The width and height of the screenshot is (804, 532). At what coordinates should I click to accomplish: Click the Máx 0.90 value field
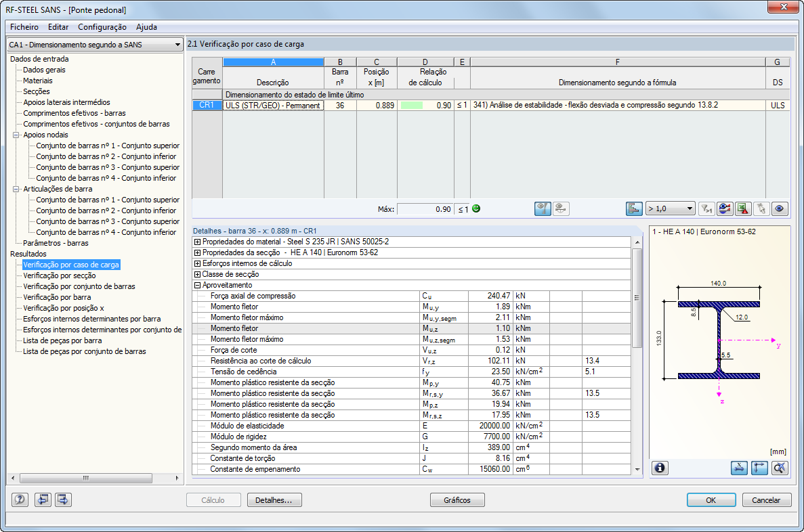tap(425, 209)
